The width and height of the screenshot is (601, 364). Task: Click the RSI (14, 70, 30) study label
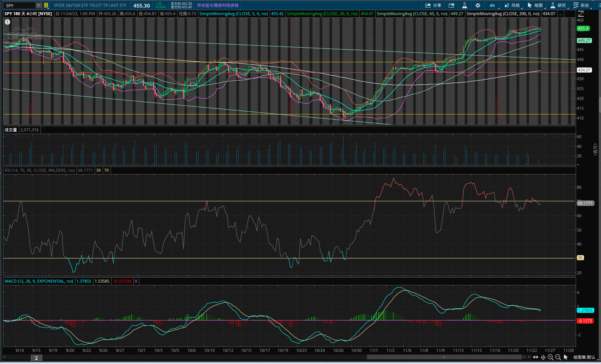[40, 170]
